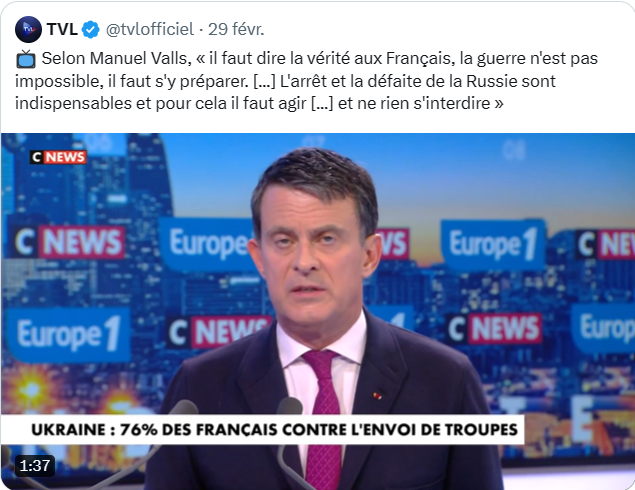Click the red lapel pin on the jacket
635x490 pixels.
pos(377,396)
